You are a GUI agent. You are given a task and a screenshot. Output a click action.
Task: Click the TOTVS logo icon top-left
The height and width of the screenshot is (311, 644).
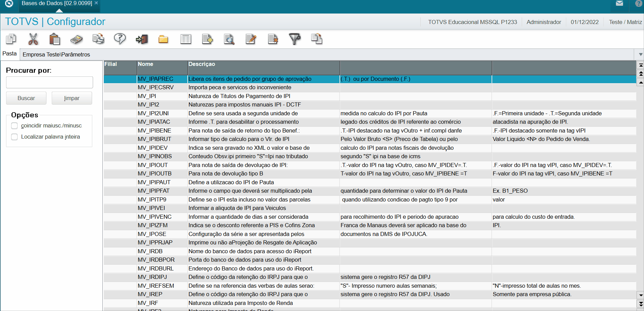(x=9, y=3)
